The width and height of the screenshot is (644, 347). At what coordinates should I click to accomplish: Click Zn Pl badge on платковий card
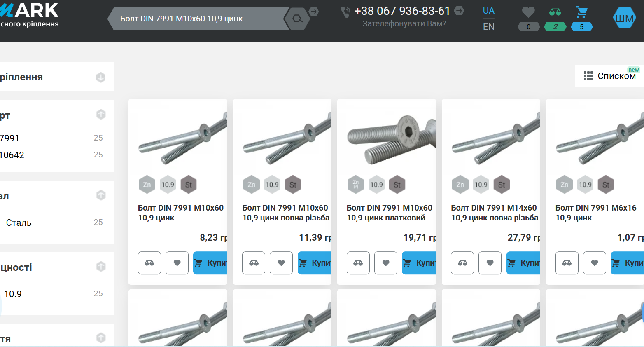[x=356, y=185]
